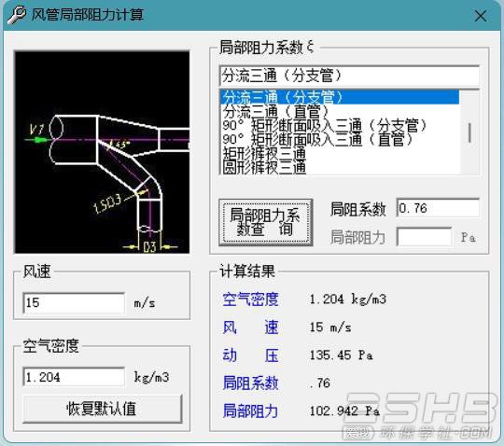504x446 pixels.
Task: Select 圆形裤衩三通 from the list
Action: [x=340, y=167]
